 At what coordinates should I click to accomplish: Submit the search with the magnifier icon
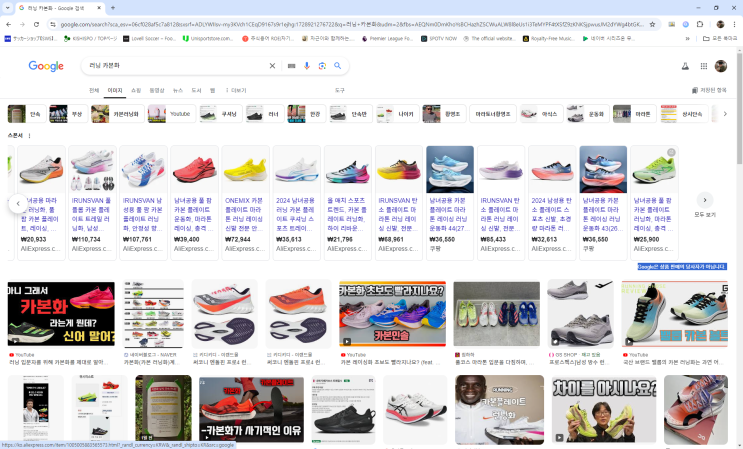click(x=337, y=66)
